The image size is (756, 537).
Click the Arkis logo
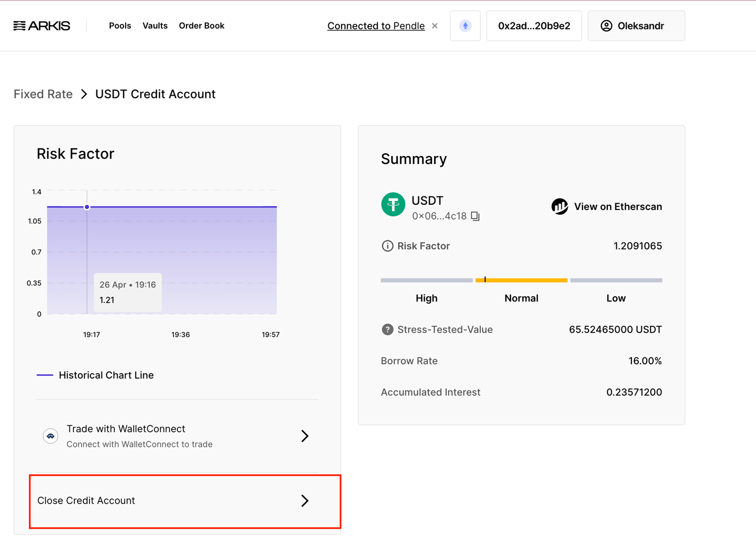42,26
